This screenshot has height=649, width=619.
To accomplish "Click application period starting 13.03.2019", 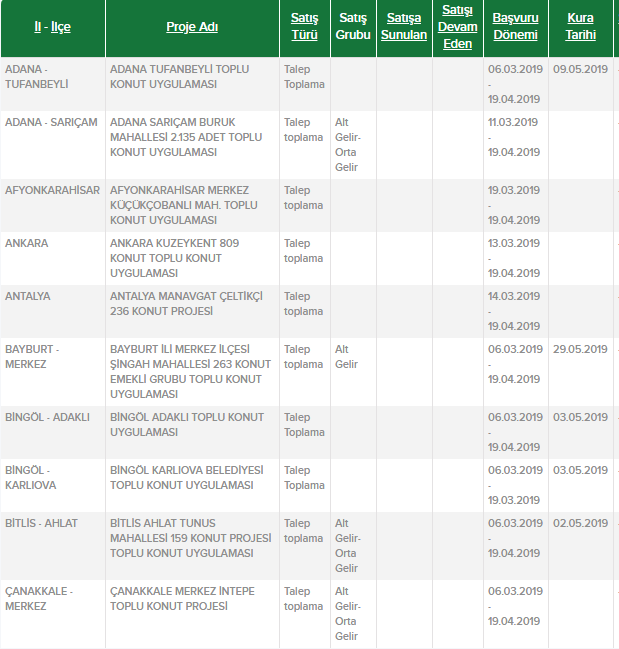I will click(514, 258).
